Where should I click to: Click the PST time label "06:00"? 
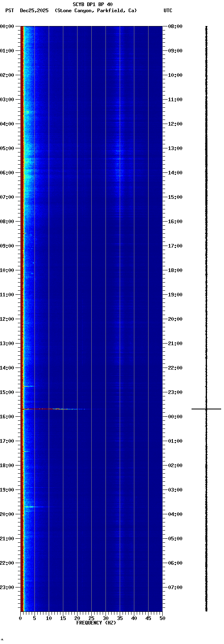point(7,173)
